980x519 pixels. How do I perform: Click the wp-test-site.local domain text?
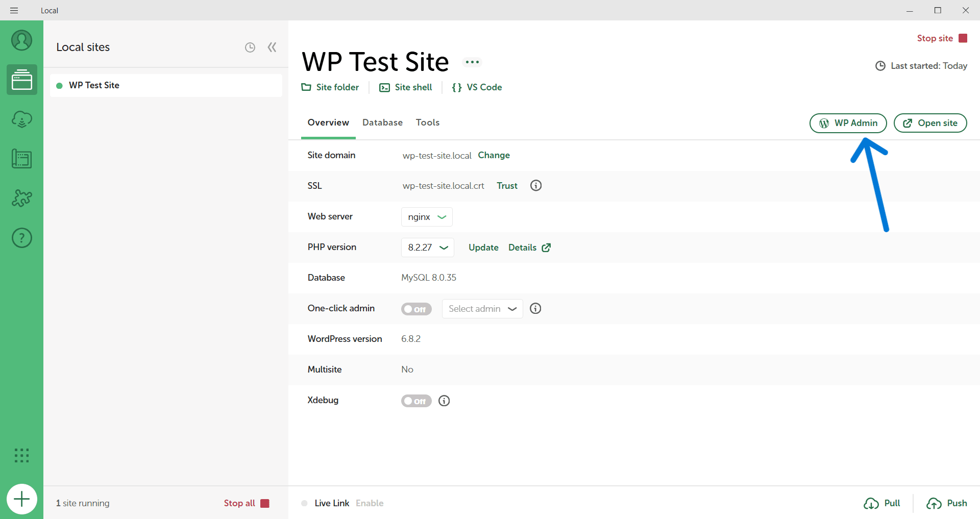coord(437,156)
